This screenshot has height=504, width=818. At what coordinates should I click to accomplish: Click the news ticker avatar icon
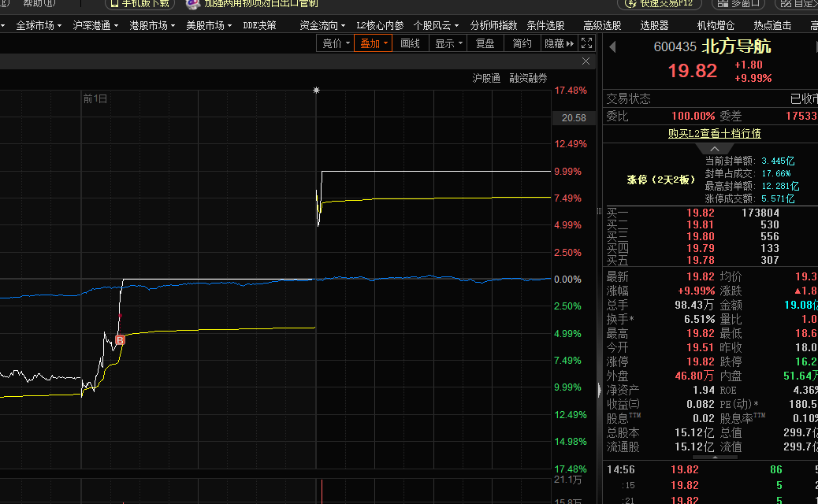click(193, 4)
